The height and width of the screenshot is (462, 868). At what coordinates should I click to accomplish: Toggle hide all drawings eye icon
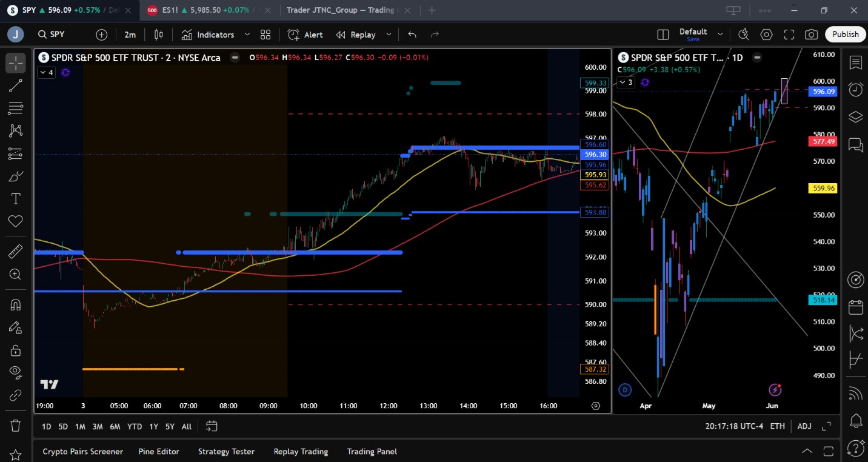[16, 372]
